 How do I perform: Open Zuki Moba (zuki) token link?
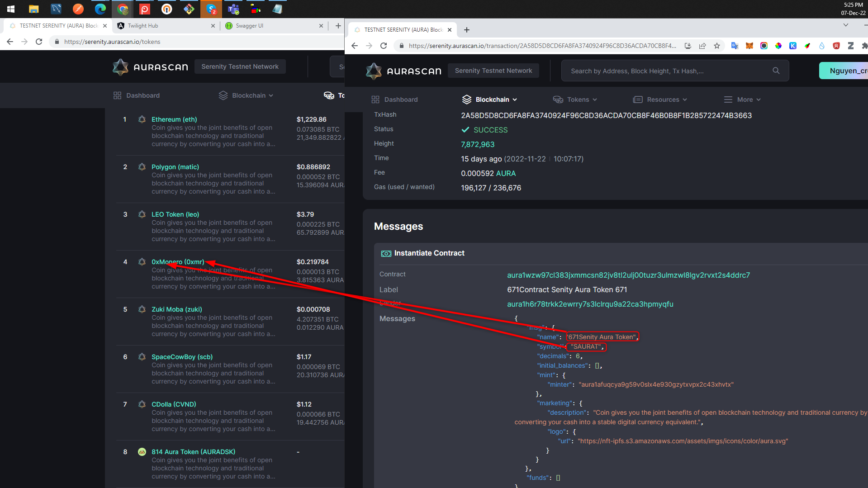pyautogui.click(x=176, y=309)
